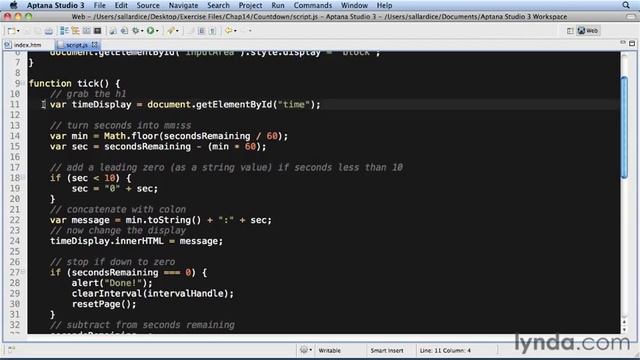Click the green Run button
This screenshot has width=640, height=360.
[150, 31]
